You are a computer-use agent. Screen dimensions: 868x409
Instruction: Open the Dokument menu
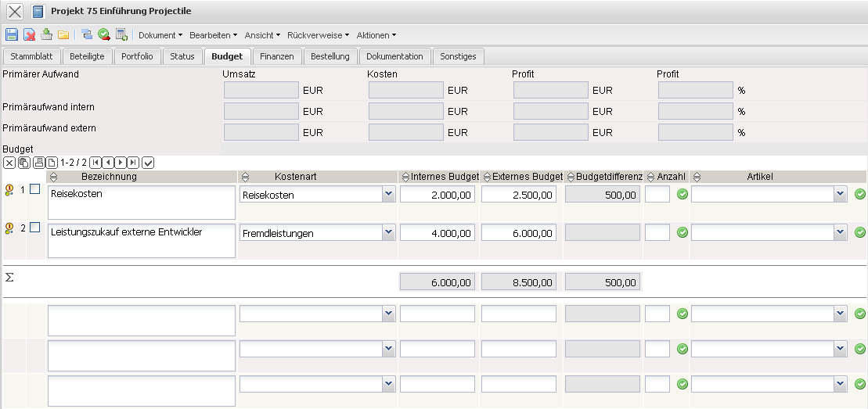click(x=160, y=35)
